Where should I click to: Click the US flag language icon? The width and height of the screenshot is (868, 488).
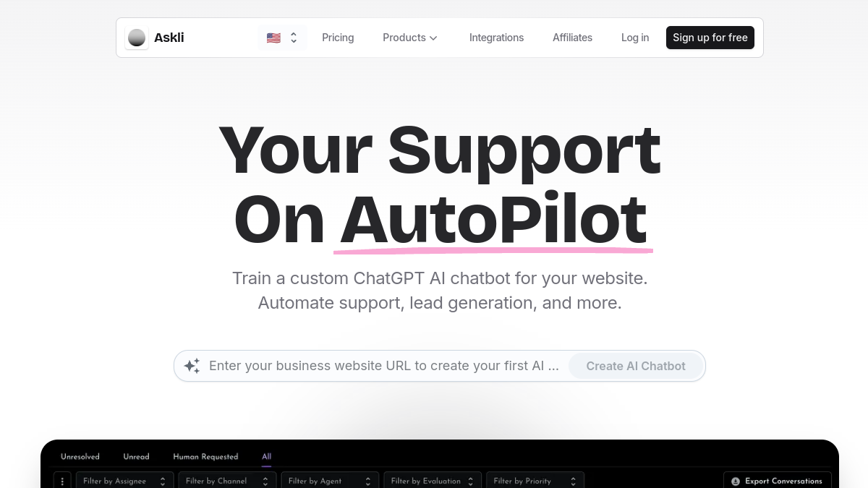[x=273, y=38]
